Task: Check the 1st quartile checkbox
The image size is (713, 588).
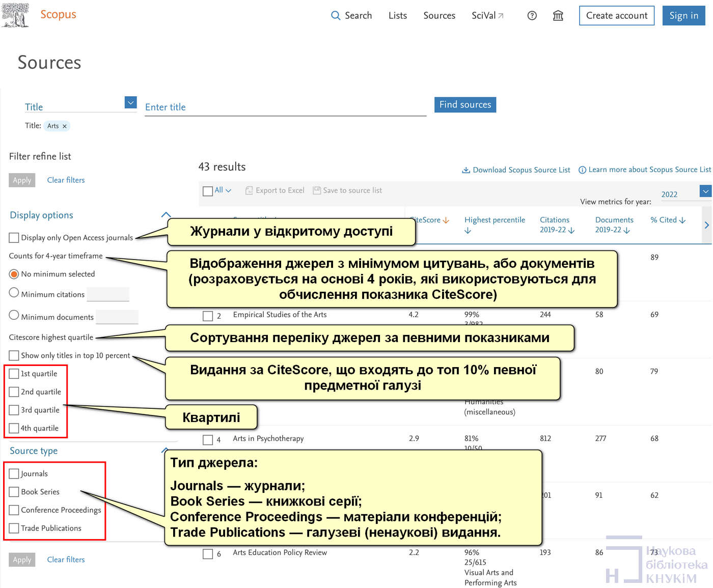Action: [14, 374]
